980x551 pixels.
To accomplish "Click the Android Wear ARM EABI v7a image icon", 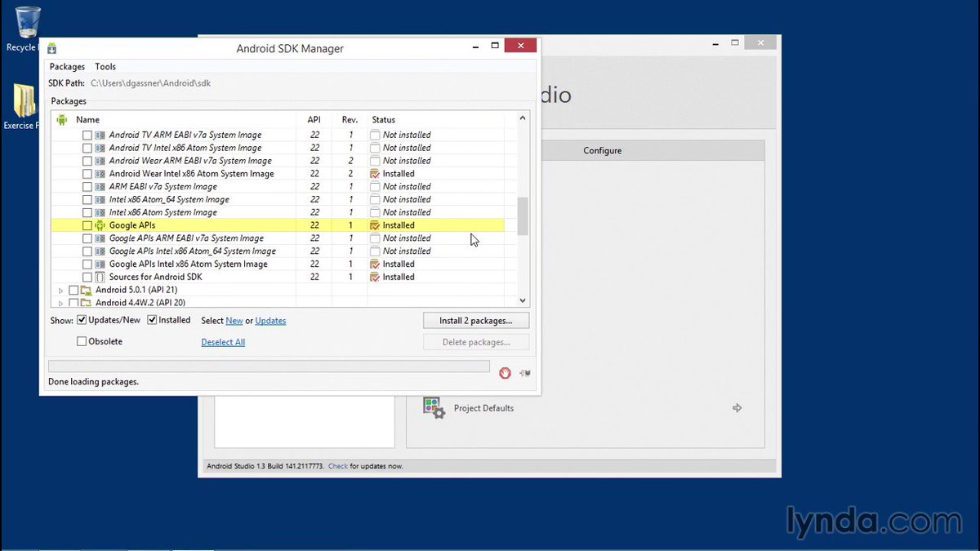I will [100, 161].
